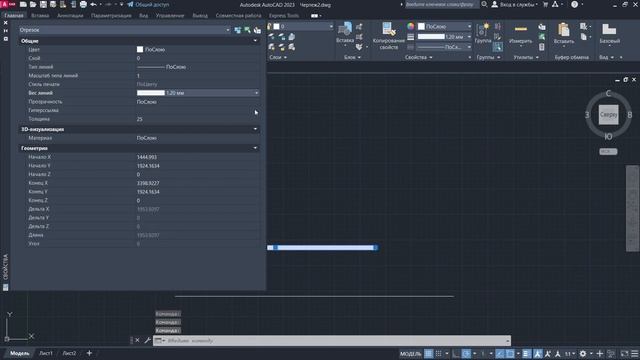Open the Лист1 layout tab
Image resolution: width=640 pixels, height=360 pixels.
coord(46,353)
